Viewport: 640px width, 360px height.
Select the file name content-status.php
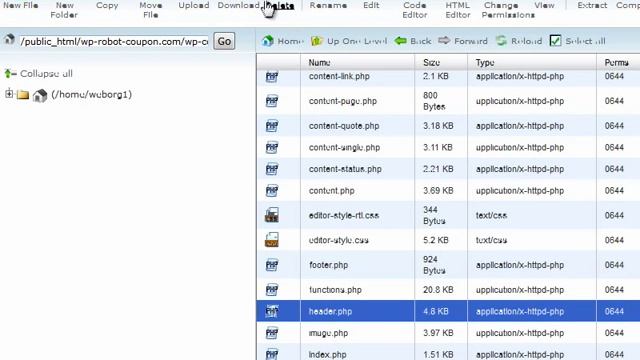(345, 169)
